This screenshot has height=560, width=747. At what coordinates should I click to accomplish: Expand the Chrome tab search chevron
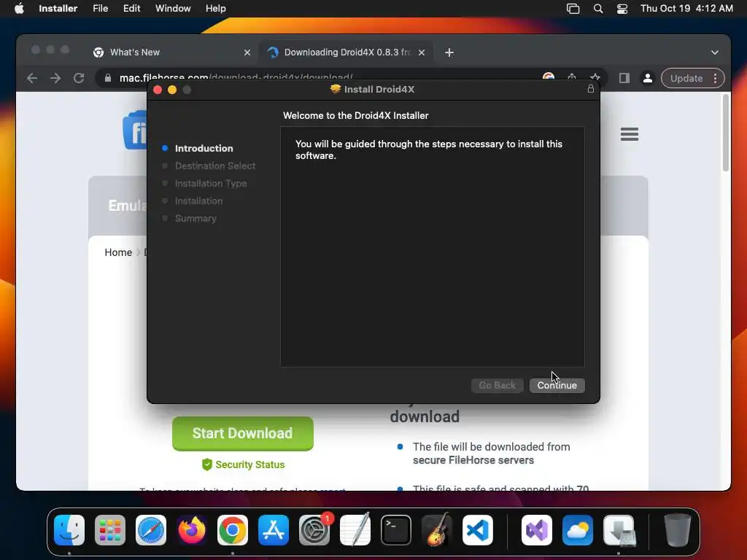pyautogui.click(x=715, y=52)
